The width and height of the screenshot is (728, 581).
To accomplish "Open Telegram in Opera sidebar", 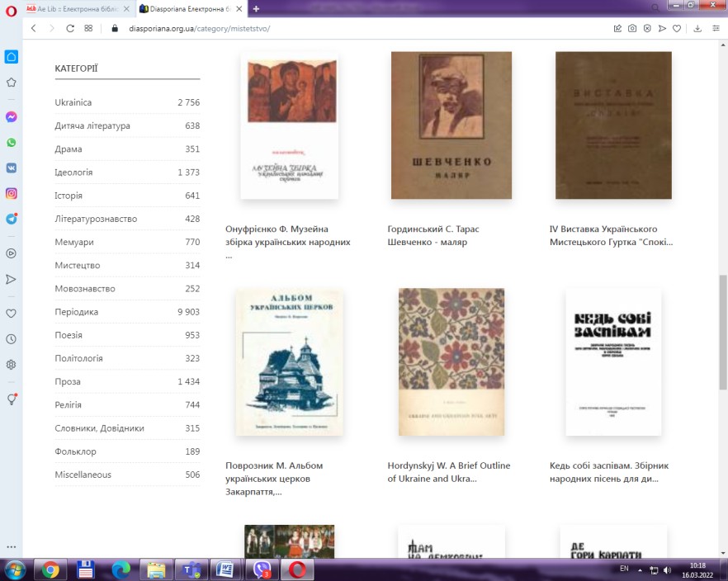I will [12, 219].
